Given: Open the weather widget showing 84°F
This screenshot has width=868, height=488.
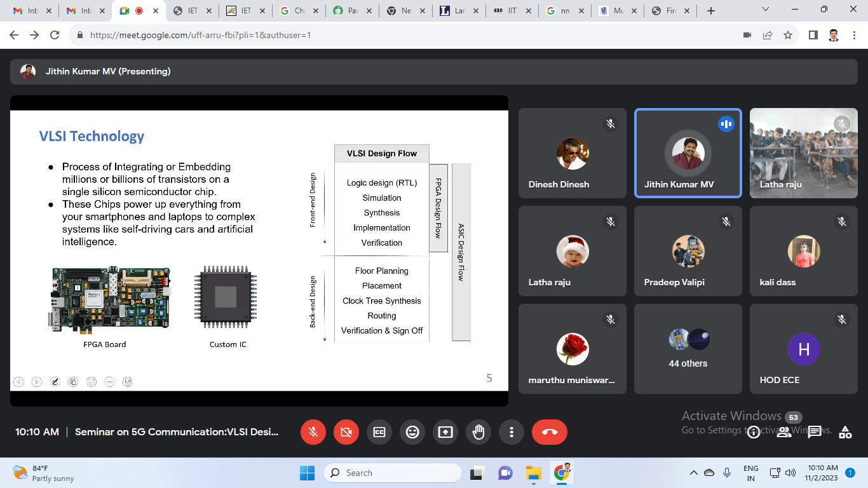Looking at the screenshot, I should pos(43,473).
